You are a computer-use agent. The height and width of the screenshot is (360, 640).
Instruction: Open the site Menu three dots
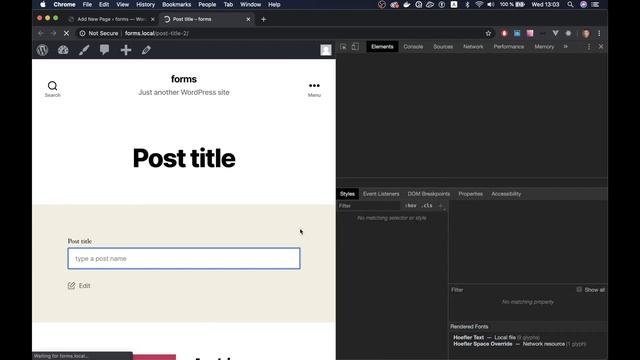(314, 89)
